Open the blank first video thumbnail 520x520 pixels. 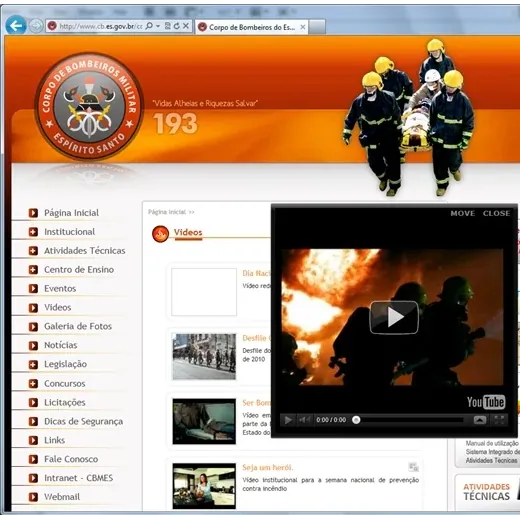coord(204,292)
